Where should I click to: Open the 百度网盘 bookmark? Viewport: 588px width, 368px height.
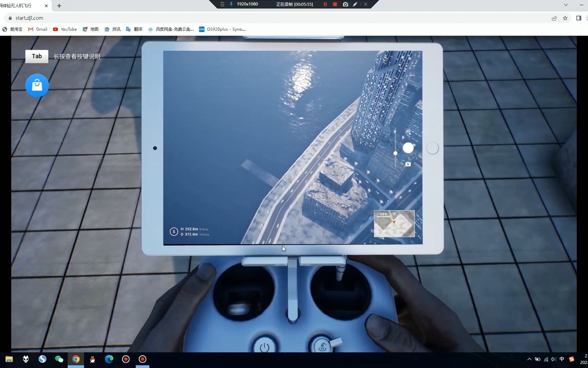pos(171,29)
